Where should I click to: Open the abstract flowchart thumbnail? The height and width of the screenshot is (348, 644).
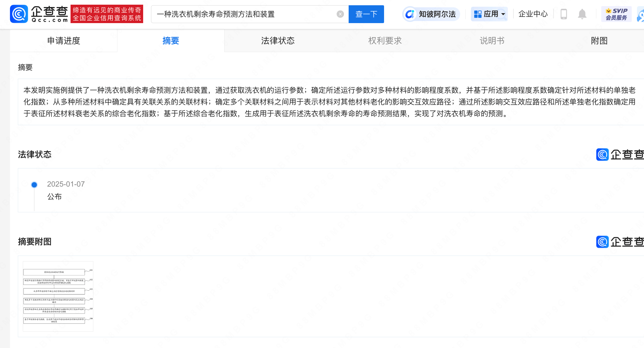(58, 296)
